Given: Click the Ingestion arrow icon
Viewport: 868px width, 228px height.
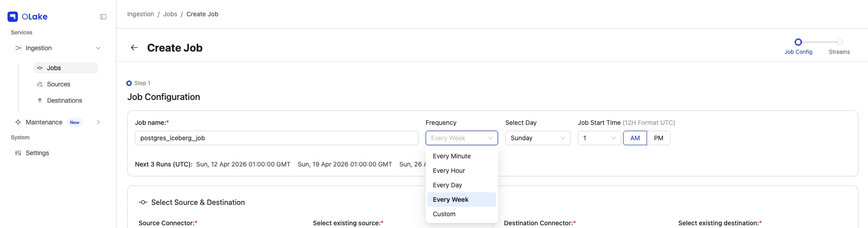Looking at the screenshot, I should click(18, 48).
